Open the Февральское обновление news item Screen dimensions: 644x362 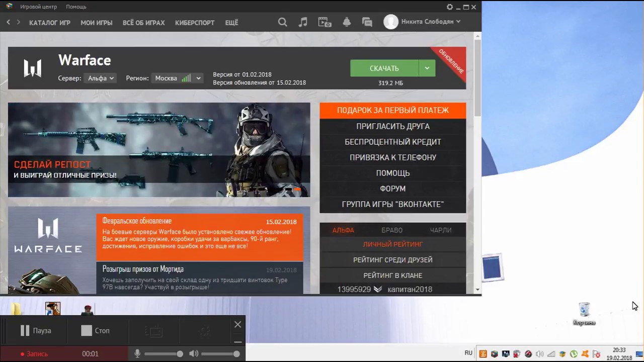pos(200,237)
